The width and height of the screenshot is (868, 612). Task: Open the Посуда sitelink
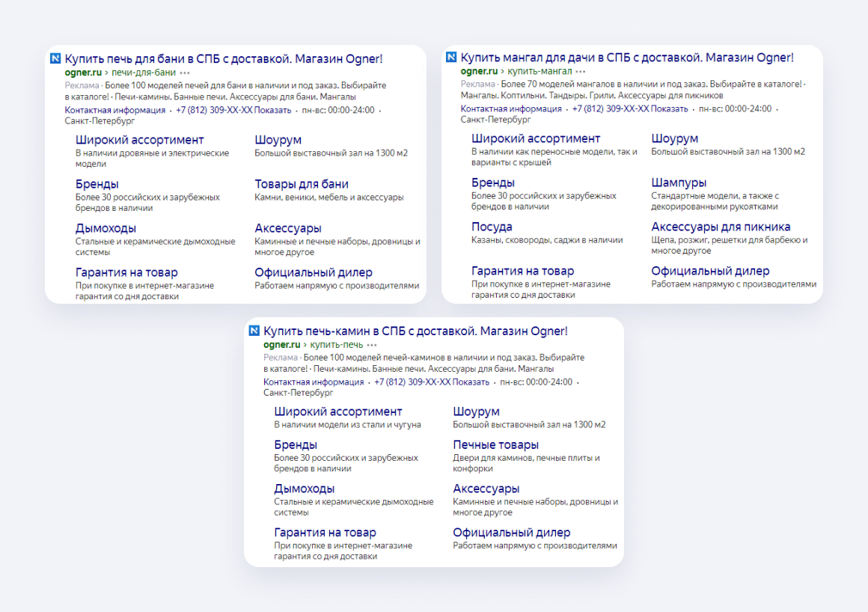(x=492, y=227)
